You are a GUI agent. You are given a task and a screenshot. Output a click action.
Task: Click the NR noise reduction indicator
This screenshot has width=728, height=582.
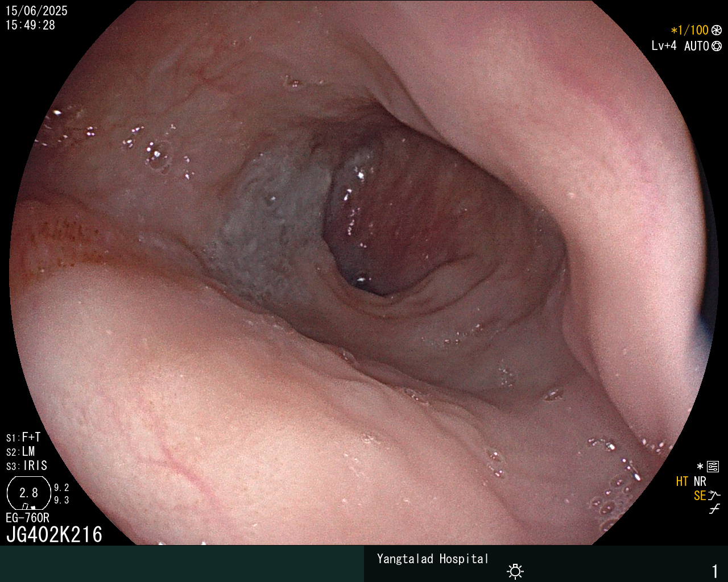click(700, 481)
